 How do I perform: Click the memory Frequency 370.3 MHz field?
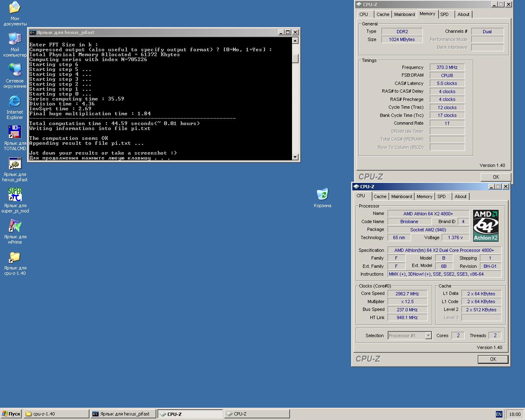(447, 67)
